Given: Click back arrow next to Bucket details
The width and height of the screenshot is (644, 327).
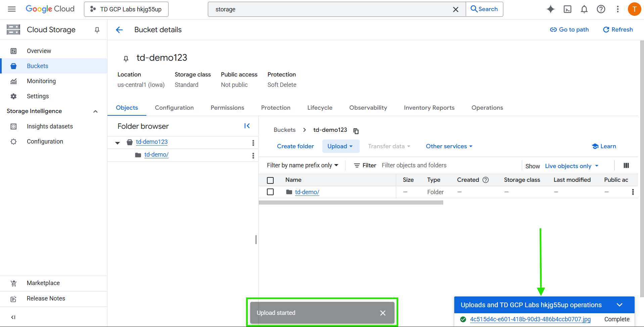Looking at the screenshot, I should pyautogui.click(x=119, y=30).
